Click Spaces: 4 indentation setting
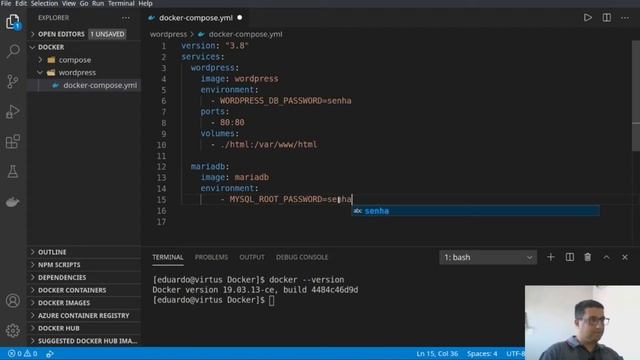Image resolution: width=640 pixels, height=360 pixels. (x=482, y=353)
